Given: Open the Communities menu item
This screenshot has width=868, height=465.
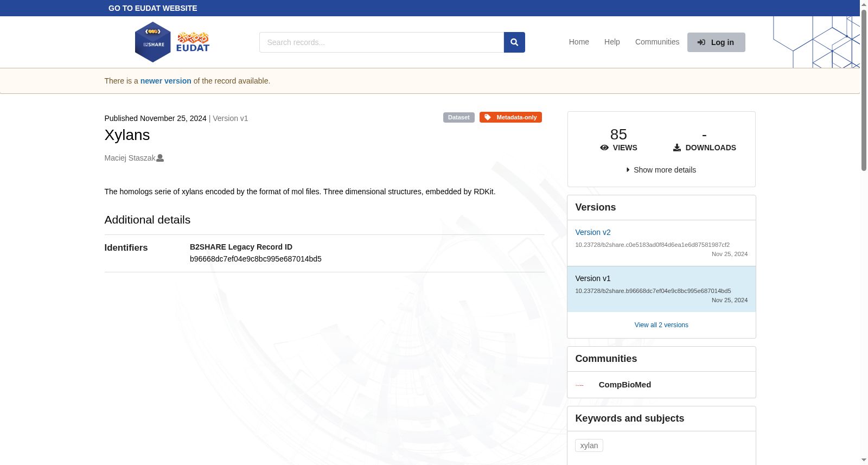Looking at the screenshot, I should click(657, 42).
